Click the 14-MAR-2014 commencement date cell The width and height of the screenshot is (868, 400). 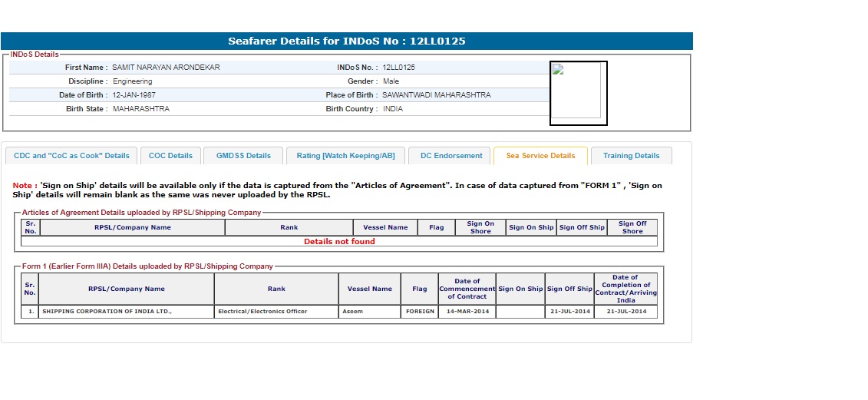coord(467,312)
